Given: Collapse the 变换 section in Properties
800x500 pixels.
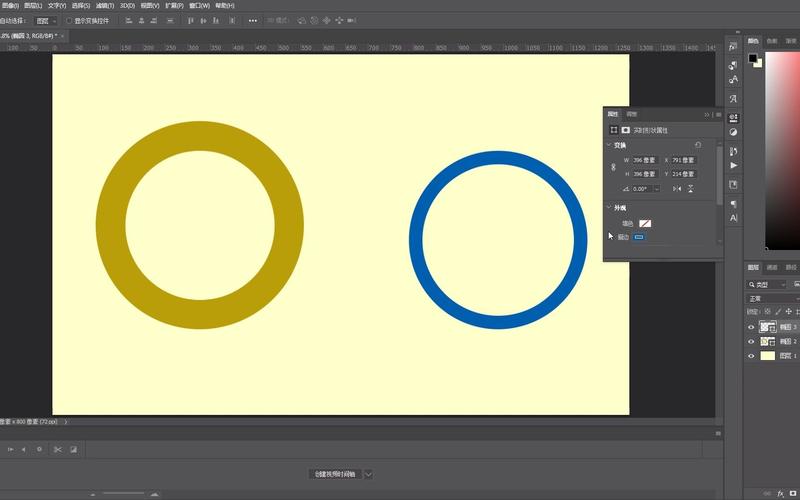Looking at the screenshot, I should tap(608, 146).
